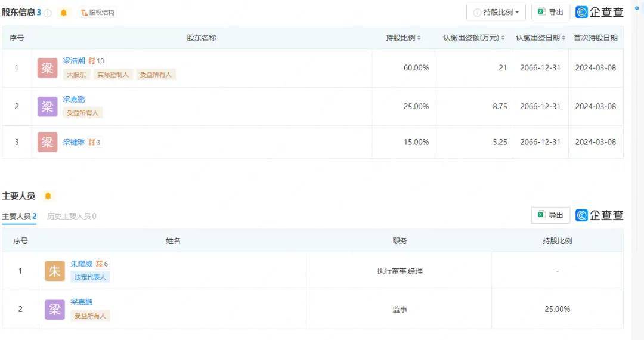Viewport: 644px width, 340px height.
Task: Export the shareholder table with 导出
Action: pyautogui.click(x=550, y=13)
